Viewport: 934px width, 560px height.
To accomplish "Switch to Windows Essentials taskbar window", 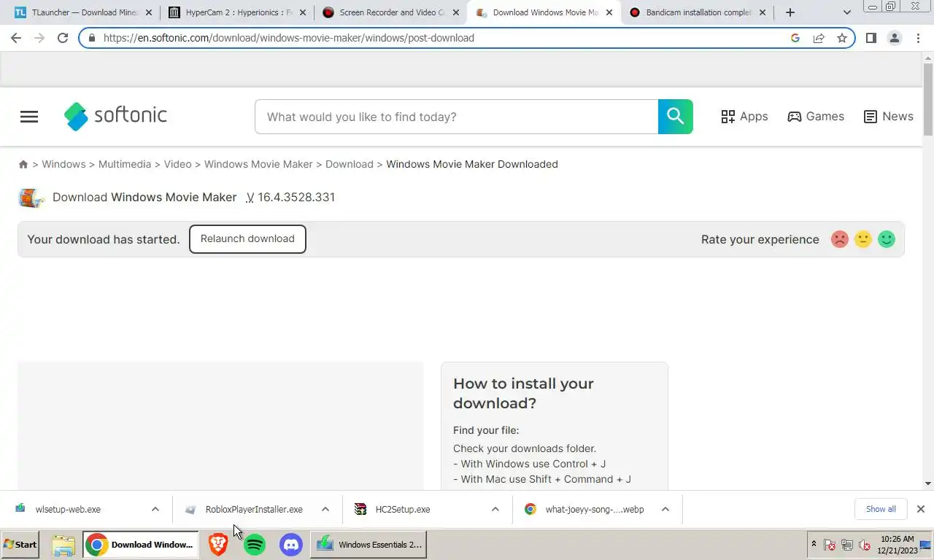I will pos(369,545).
